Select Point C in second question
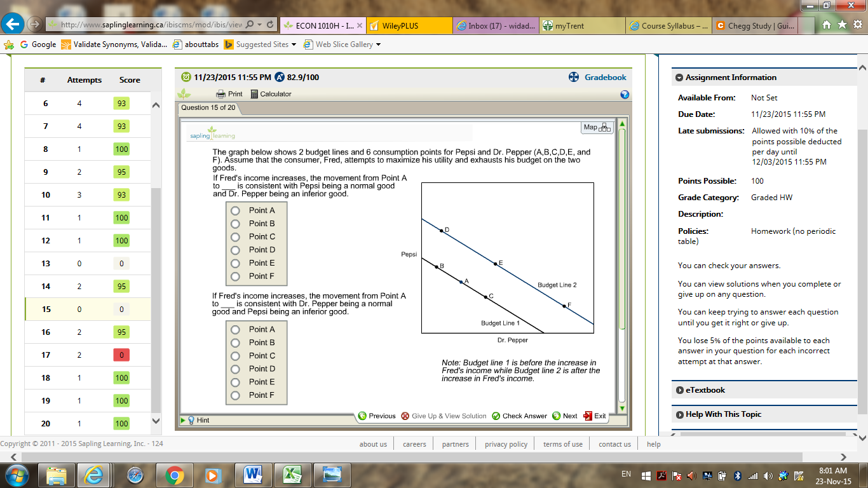 coord(235,356)
